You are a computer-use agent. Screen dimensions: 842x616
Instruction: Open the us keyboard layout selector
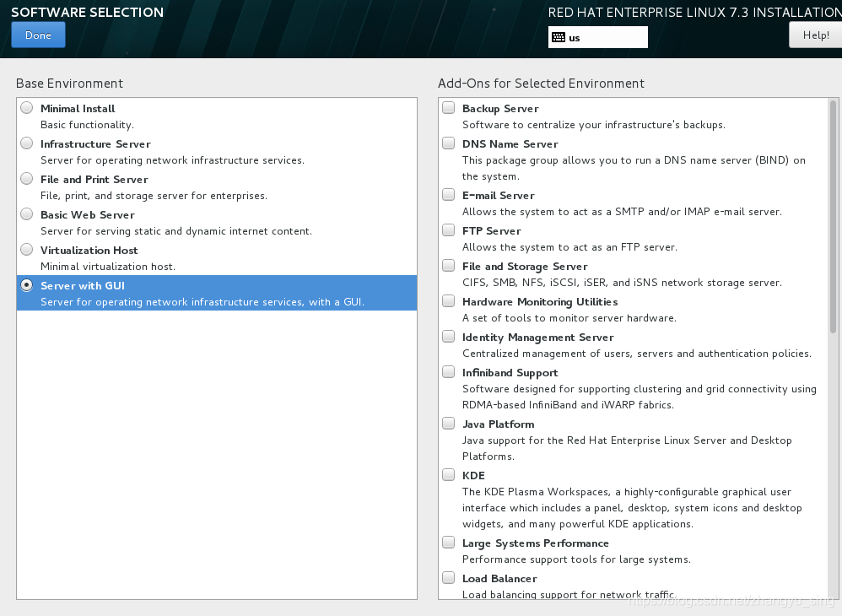(597, 38)
